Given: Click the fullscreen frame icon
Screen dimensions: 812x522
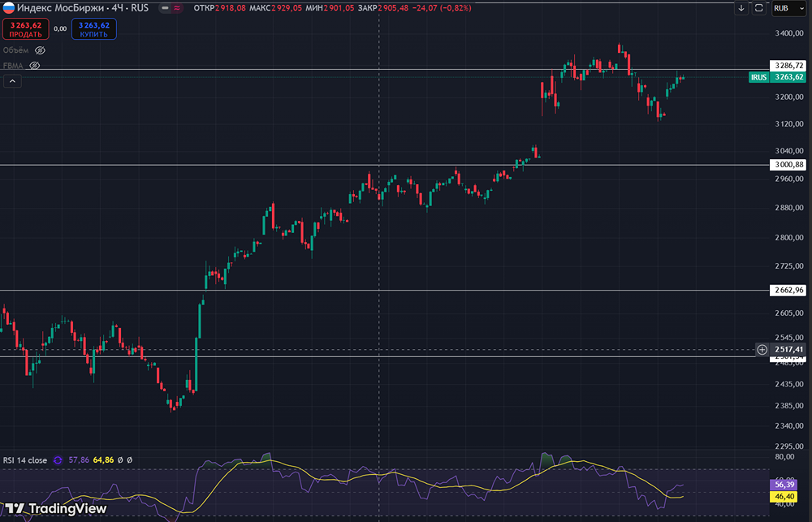Looking at the screenshot, I should coord(759,8).
